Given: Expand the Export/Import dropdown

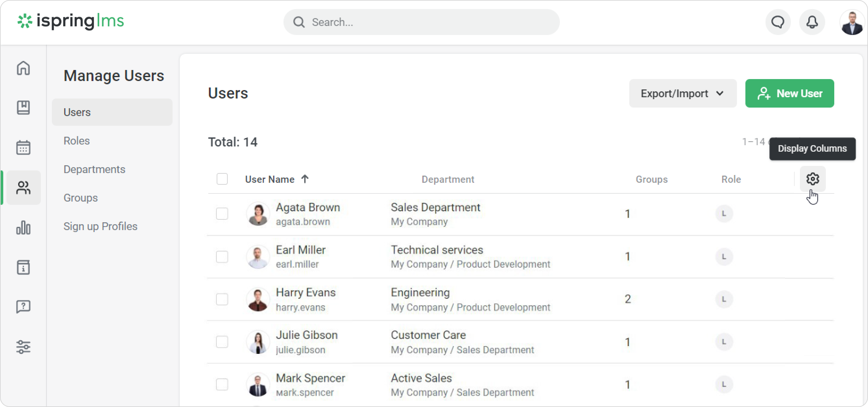Looking at the screenshot, I should click(682, 93).
